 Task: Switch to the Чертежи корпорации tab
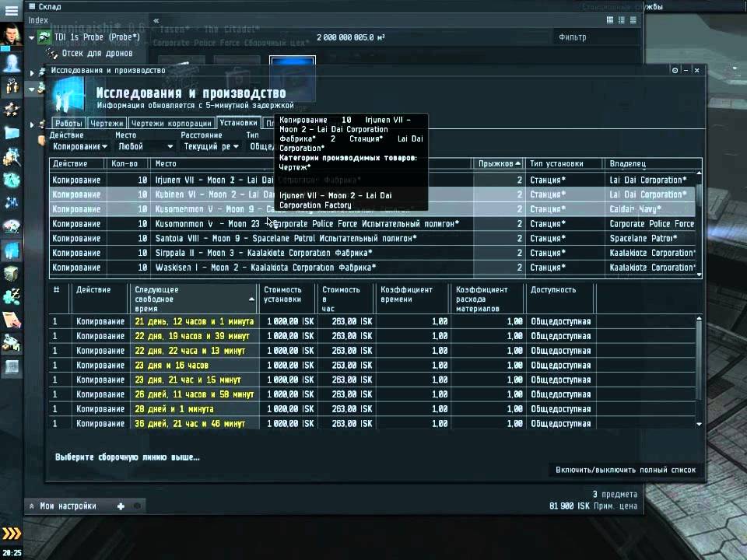[171, 123]
